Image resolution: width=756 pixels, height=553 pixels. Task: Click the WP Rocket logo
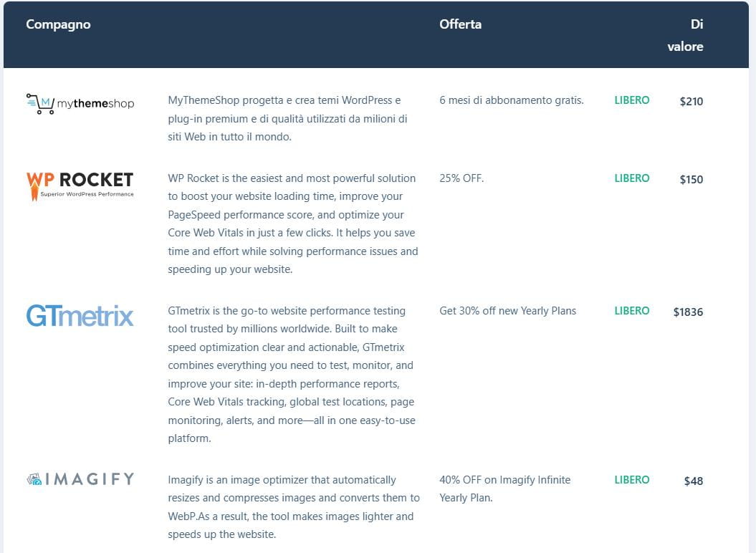80,185
